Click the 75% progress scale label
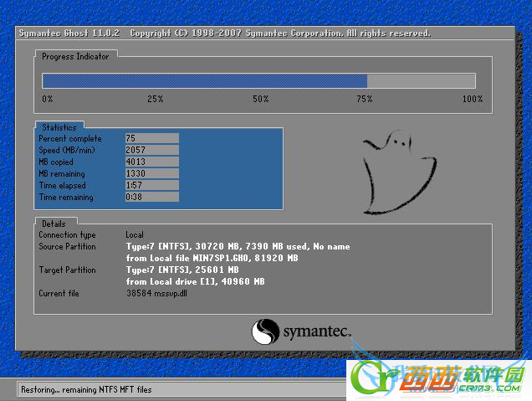 (365, 99)
